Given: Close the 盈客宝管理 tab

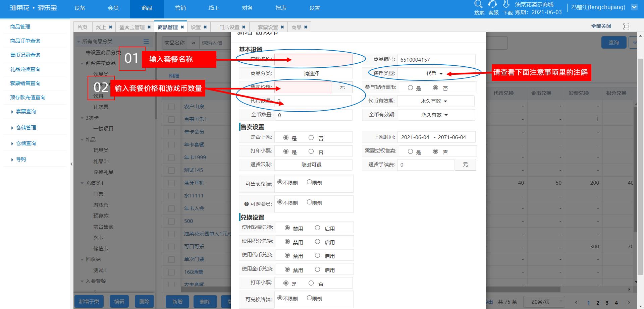Looking at the screenshot, I should tap(149, 27).
